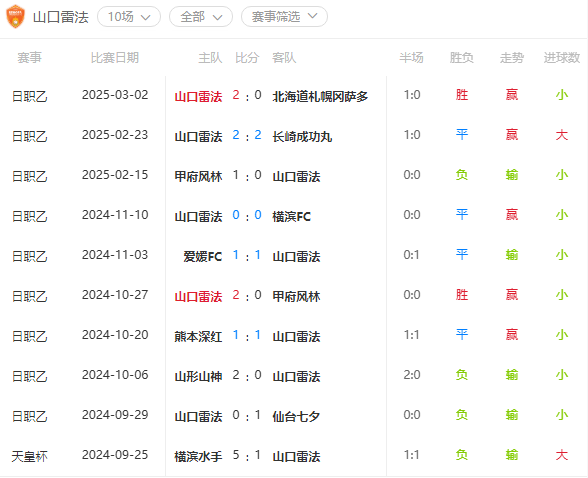588x478 pixels.
Task: Open the 北海道札幌冈萨多 team link
Action: (320, 96)
